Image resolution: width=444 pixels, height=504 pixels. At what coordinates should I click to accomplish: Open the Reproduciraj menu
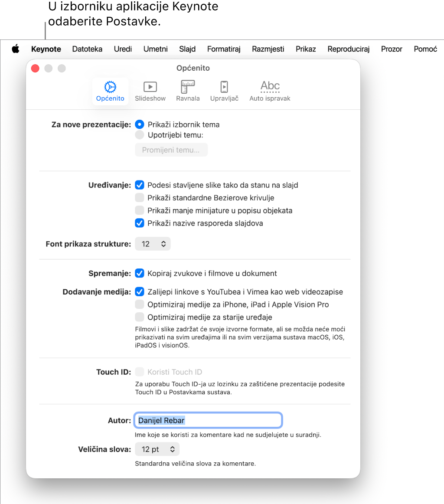click(348, 49)
